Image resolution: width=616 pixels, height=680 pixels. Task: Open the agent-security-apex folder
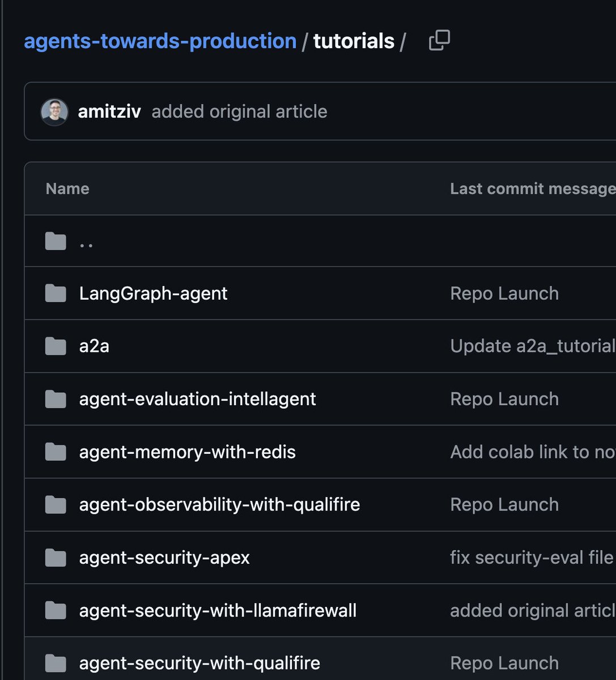pos(164,558)
